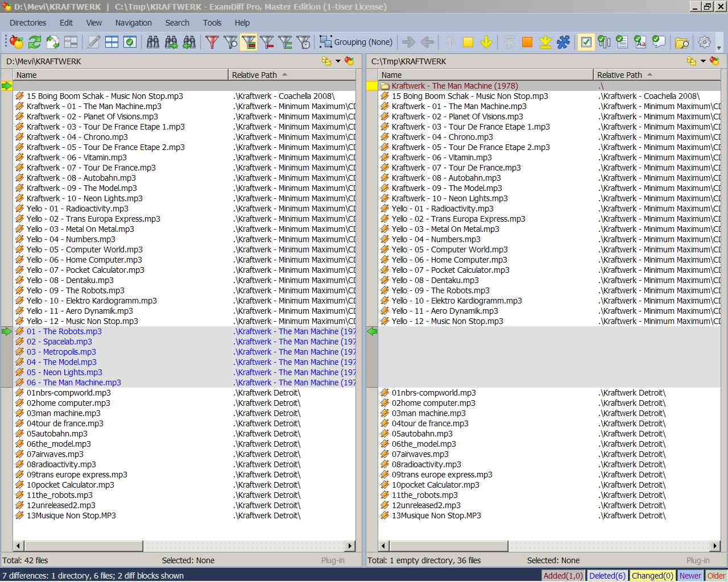Toggle the highlighted checkbox toolbar button

click(586, 42)
